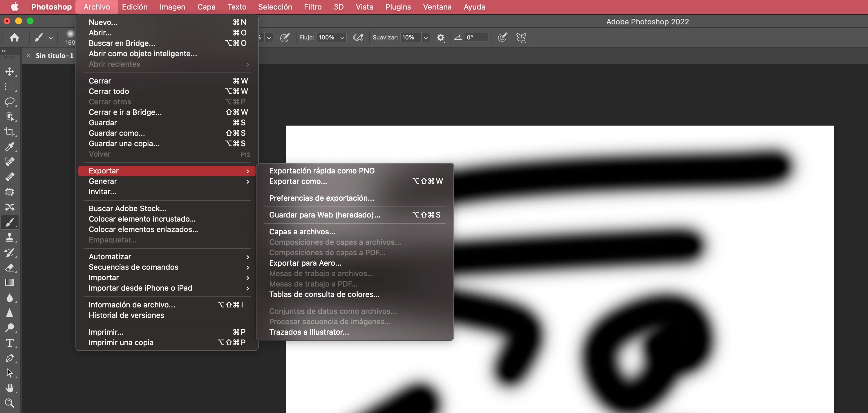Open the Suavizar percentage dropdown
Image resolution: width=868 pixels, height=413 pixels.
426,38
